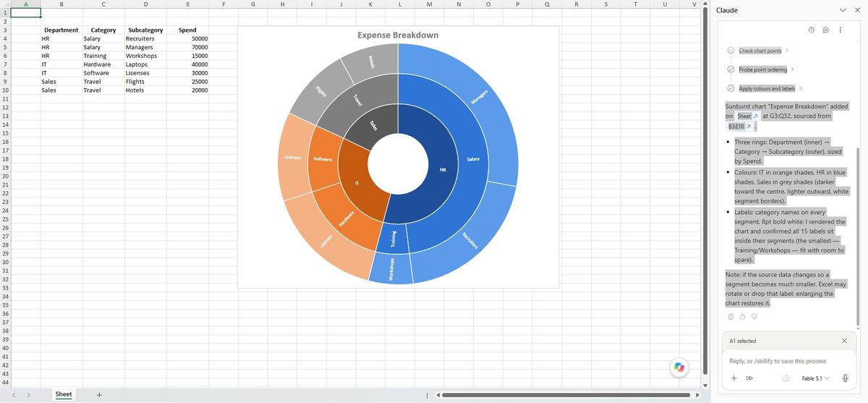The height and width of the screenshot is (403, 868).
Task: Select the "Category" header cell
Action: coord(103,30)
